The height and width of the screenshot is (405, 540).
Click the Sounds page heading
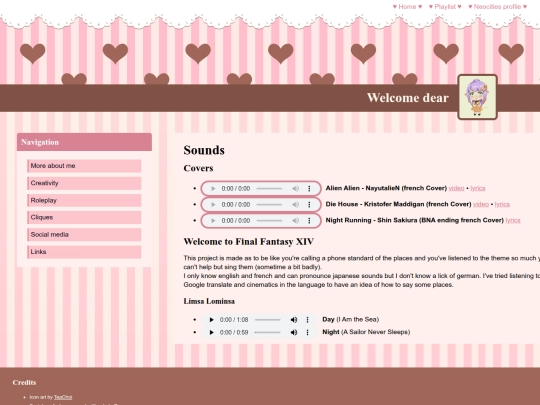[204, 150]
